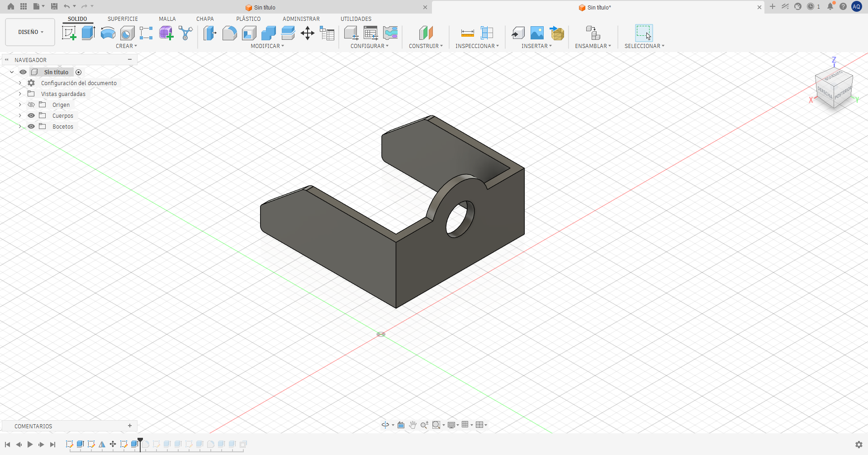
Task: Select the Create Sketch tool
Action: pos(69,33)
